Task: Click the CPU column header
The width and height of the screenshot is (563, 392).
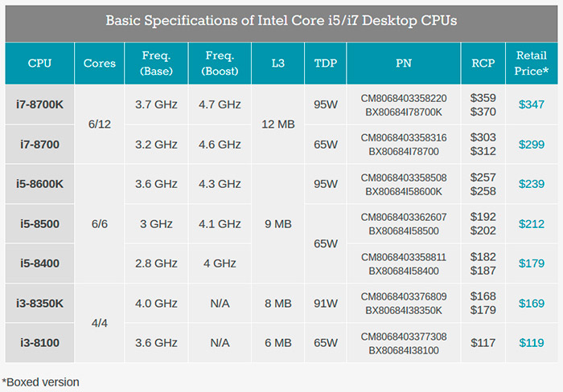Action: [39, 63]
